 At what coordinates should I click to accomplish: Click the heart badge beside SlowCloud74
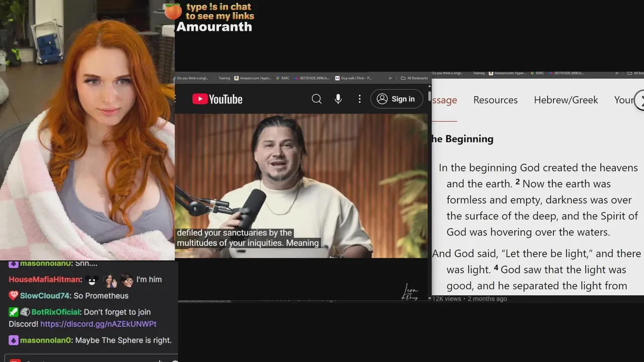(x=14, y=296)
